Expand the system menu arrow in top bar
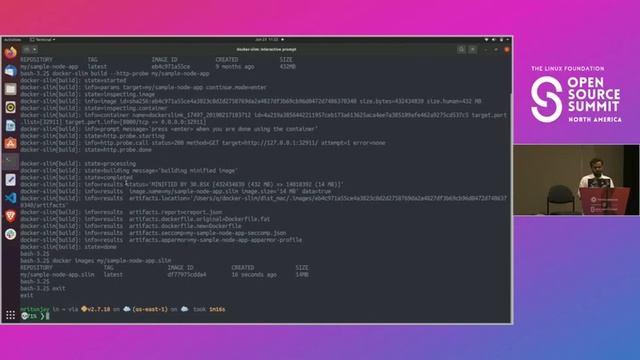 click(x=507, y=40)
